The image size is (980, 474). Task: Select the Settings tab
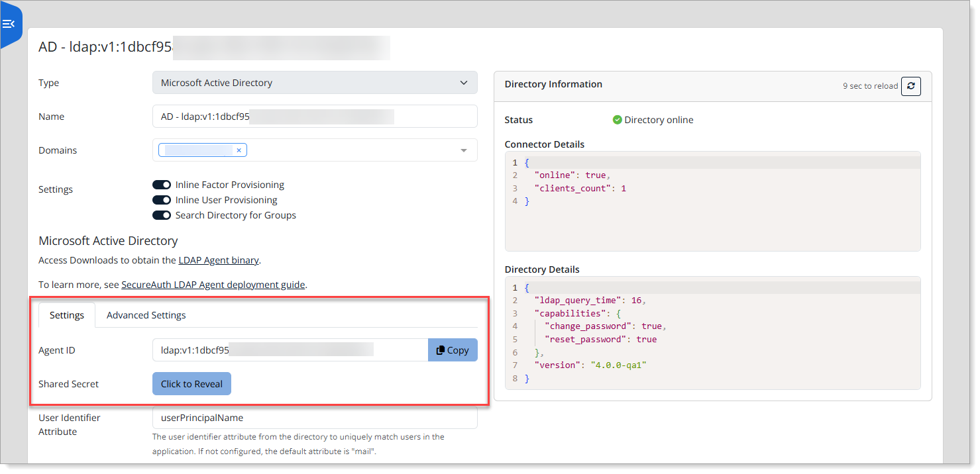(x=67, y=315)
